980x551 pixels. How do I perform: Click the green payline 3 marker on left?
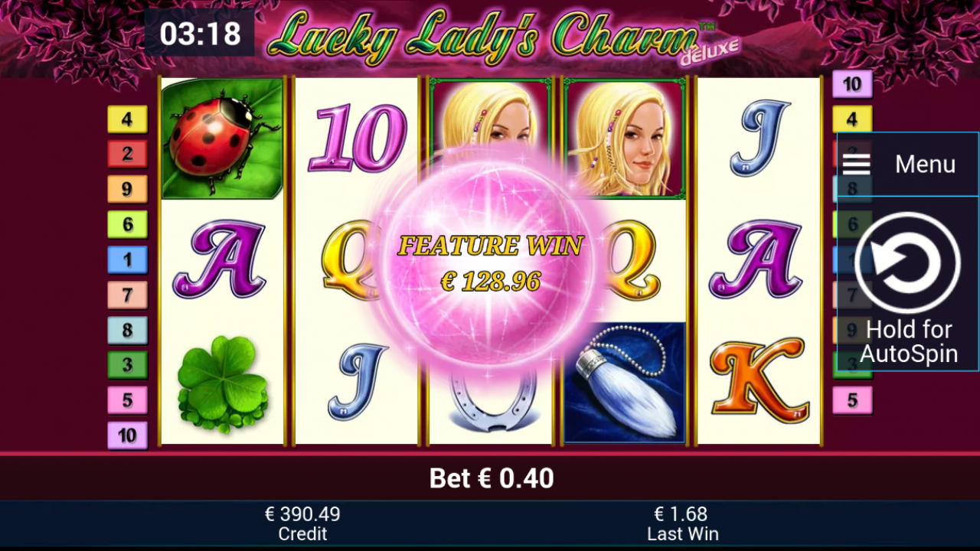(x=127, y=365)
